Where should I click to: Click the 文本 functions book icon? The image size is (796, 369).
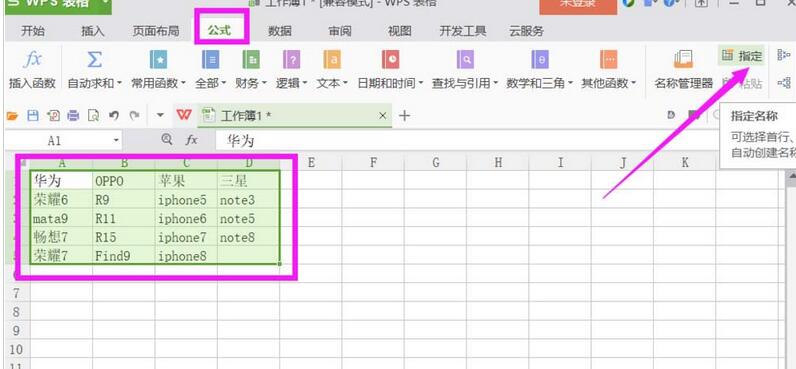tap(332, 60)
